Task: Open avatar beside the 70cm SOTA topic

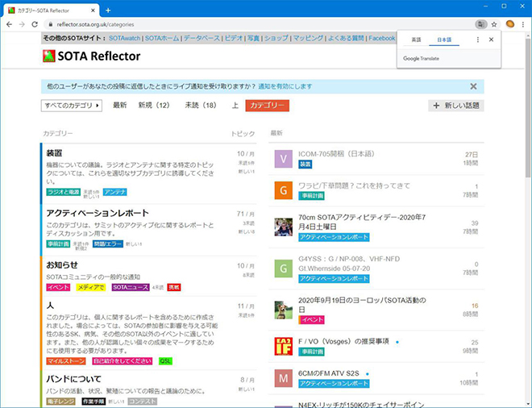Action: point(283,227)
